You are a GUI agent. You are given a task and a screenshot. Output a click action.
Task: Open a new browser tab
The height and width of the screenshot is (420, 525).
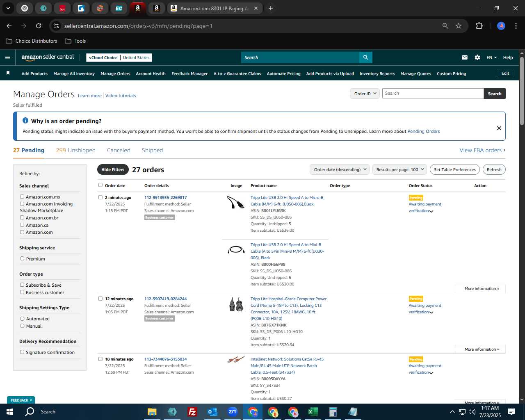pyautogui.click(x=271, y=8)
